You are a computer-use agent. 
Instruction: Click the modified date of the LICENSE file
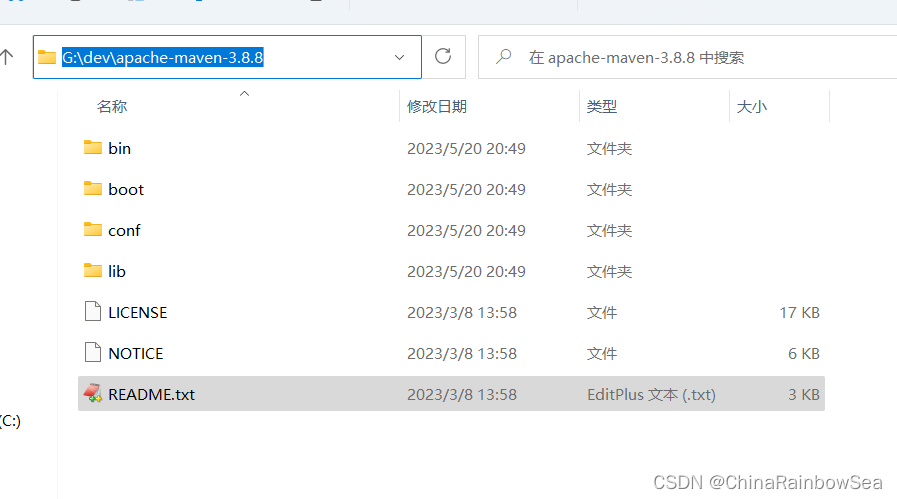pos(462,312)
